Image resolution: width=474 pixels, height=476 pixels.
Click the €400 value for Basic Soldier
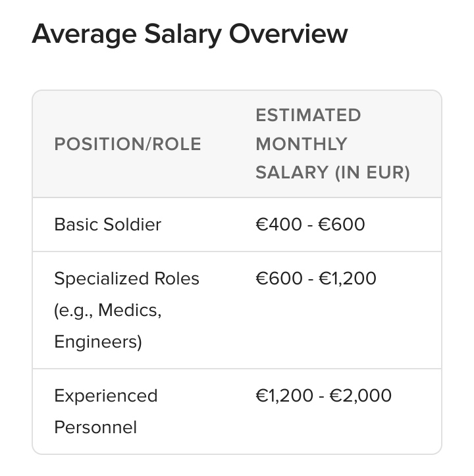click(x=279, y=225)
